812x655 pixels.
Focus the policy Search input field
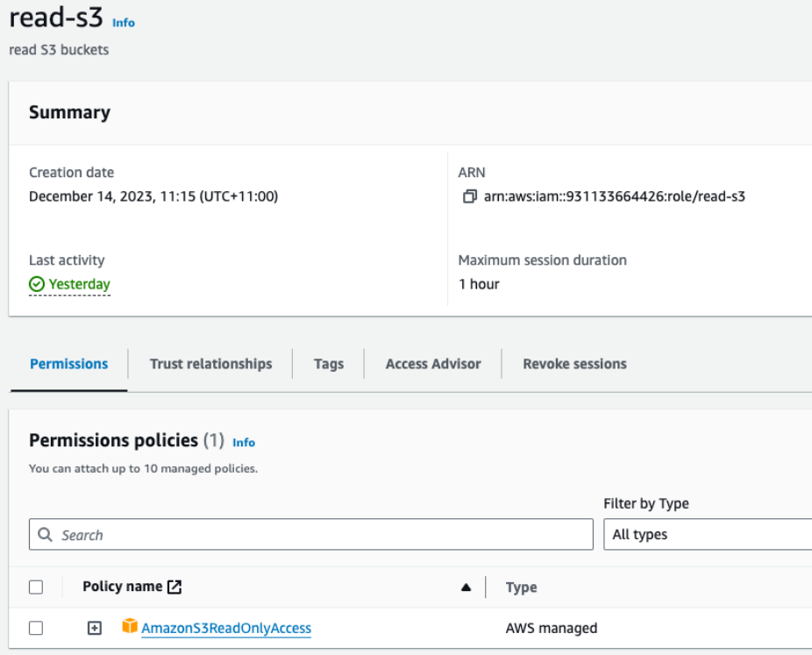click(311, 534)
